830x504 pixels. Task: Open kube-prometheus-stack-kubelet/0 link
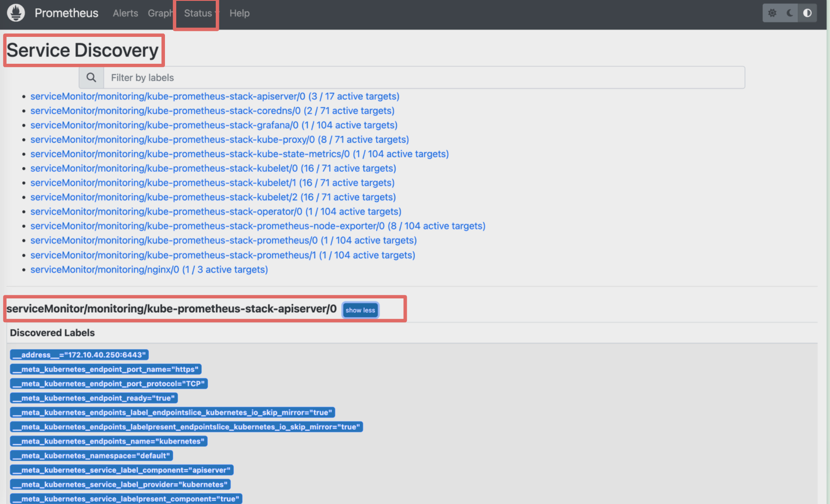[213, 168]
